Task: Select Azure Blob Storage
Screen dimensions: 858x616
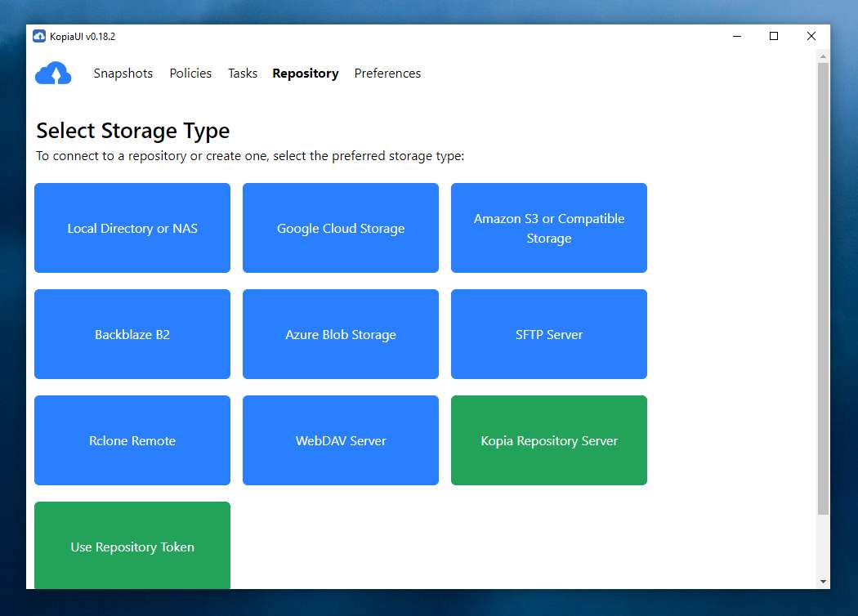Action: point(341,334)
